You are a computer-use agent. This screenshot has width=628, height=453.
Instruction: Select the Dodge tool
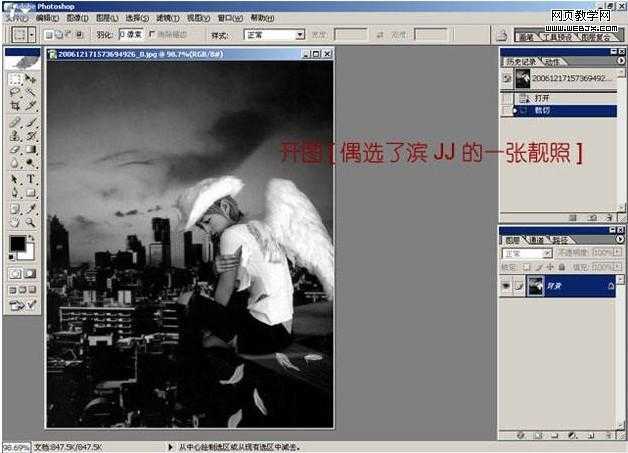tap(30, 163)
